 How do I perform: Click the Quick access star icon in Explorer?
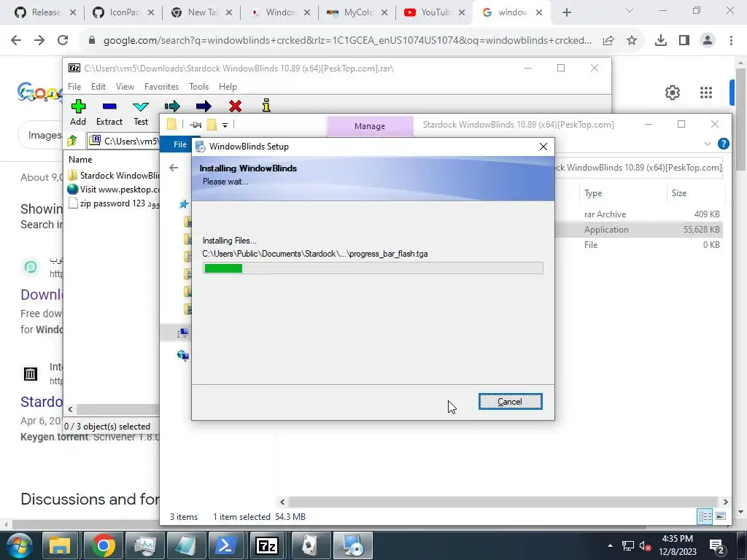click(x=183, y=204)
